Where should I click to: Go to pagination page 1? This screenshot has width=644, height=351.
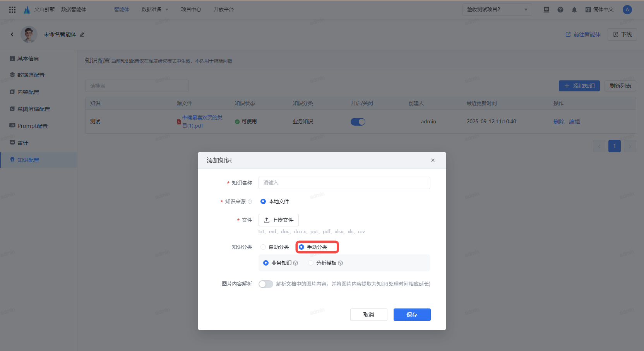pyautogui.click(x=615, y=146)
